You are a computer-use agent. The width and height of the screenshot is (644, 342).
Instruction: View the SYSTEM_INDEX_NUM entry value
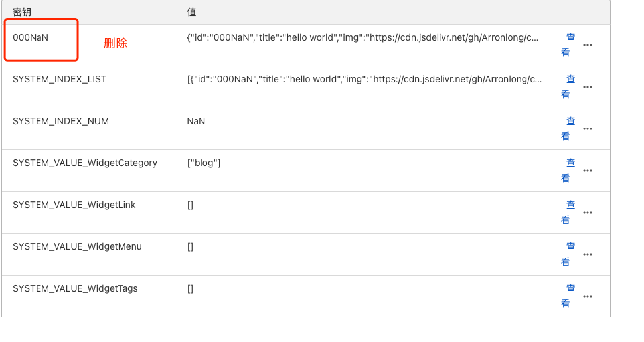[x=568, y=129]
